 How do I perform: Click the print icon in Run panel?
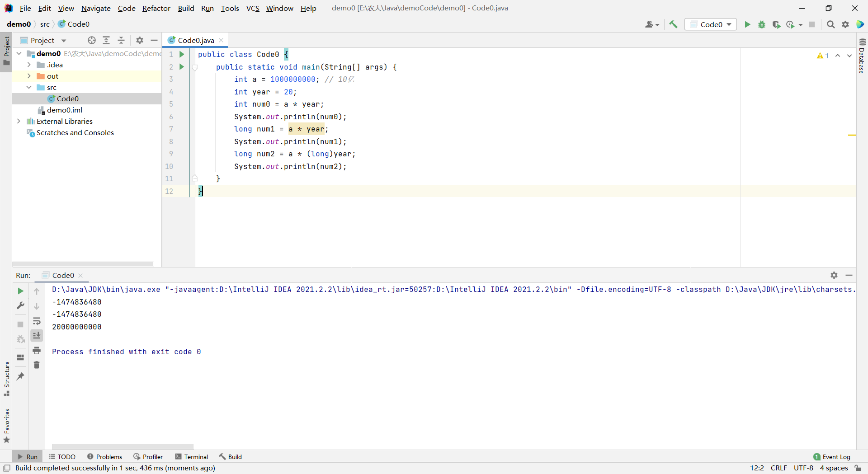pos(37,350)
